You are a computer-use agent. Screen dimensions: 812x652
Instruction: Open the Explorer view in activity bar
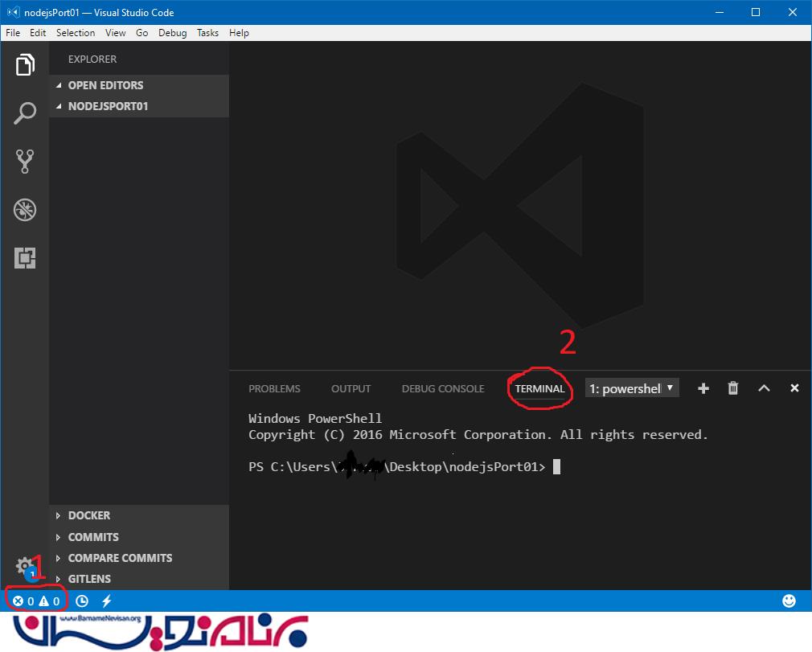25,65
